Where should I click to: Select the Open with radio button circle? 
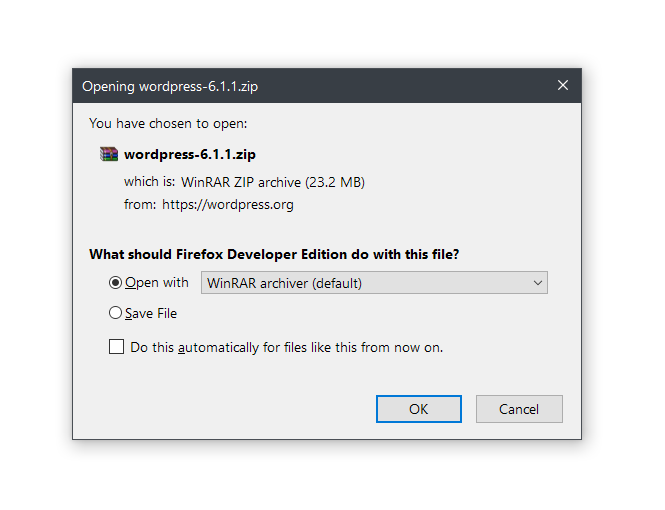pos(115,282)
